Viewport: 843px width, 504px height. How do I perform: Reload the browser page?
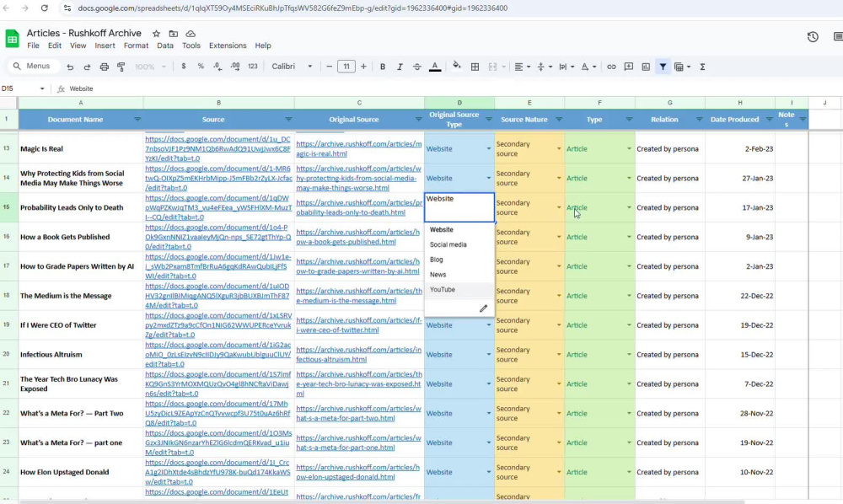click(44, 8)
